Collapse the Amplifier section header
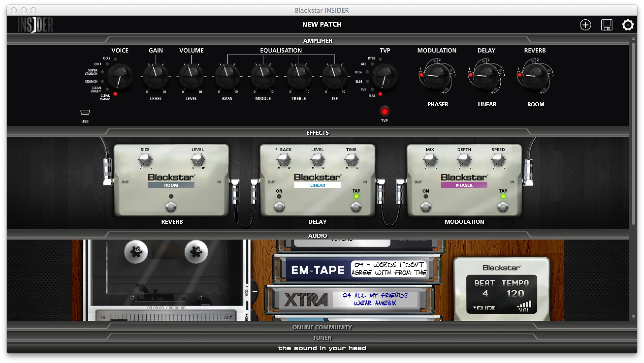This screenshot has height=363, width=644. click(x=318, y=41)
